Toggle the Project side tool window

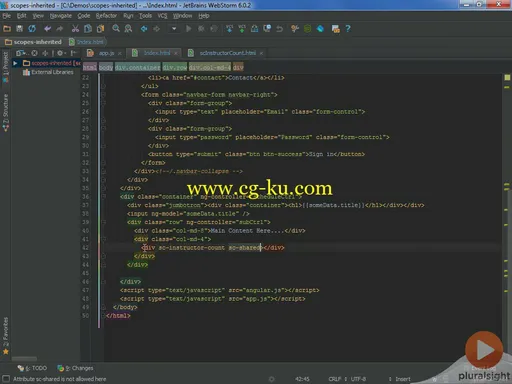tap(6, 67)
